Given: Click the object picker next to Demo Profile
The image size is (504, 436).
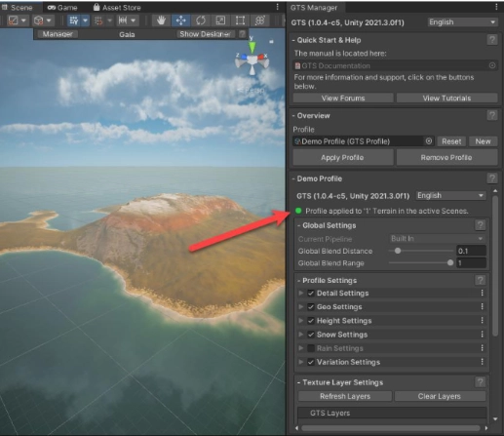Looking at the screenshot, I should 429,141.
